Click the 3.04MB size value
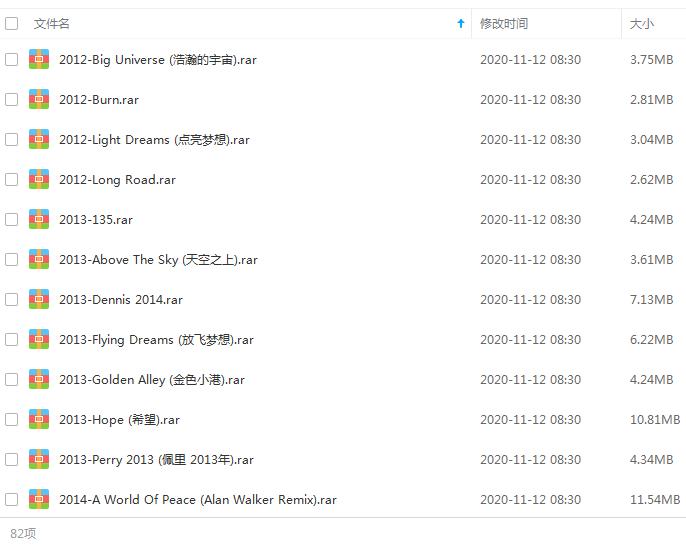 point(651,140)
